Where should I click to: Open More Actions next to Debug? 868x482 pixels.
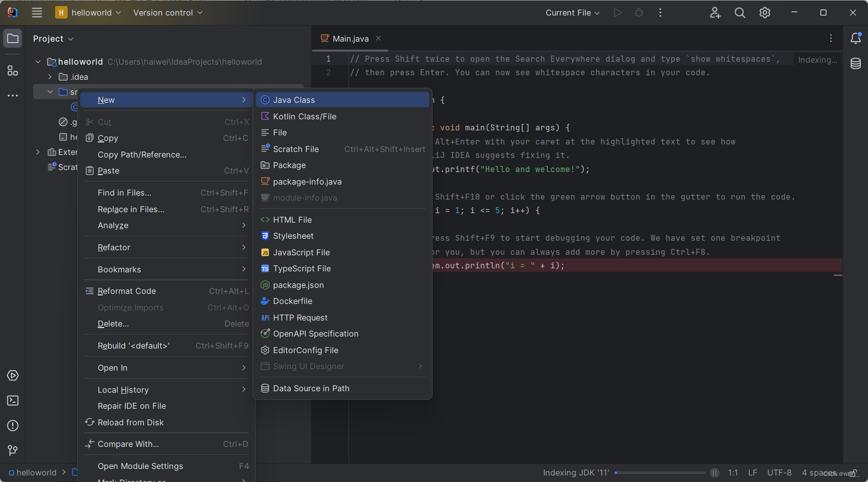coord(660,13)
